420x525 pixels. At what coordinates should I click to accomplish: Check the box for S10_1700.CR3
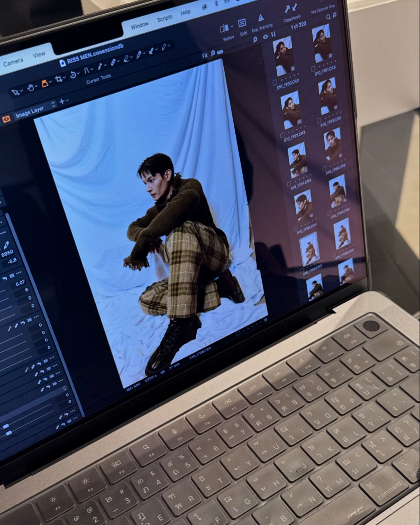(x=275, y=83)
